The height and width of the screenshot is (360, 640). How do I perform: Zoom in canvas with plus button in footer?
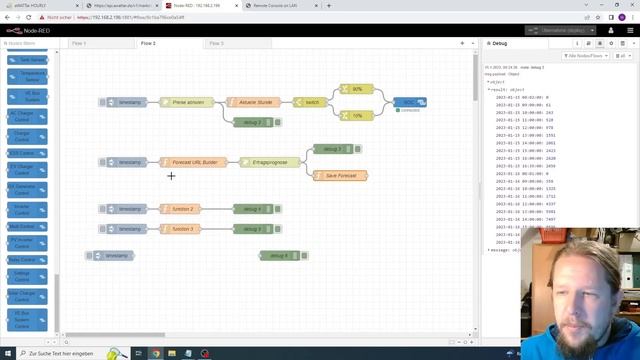coord(472,342)
